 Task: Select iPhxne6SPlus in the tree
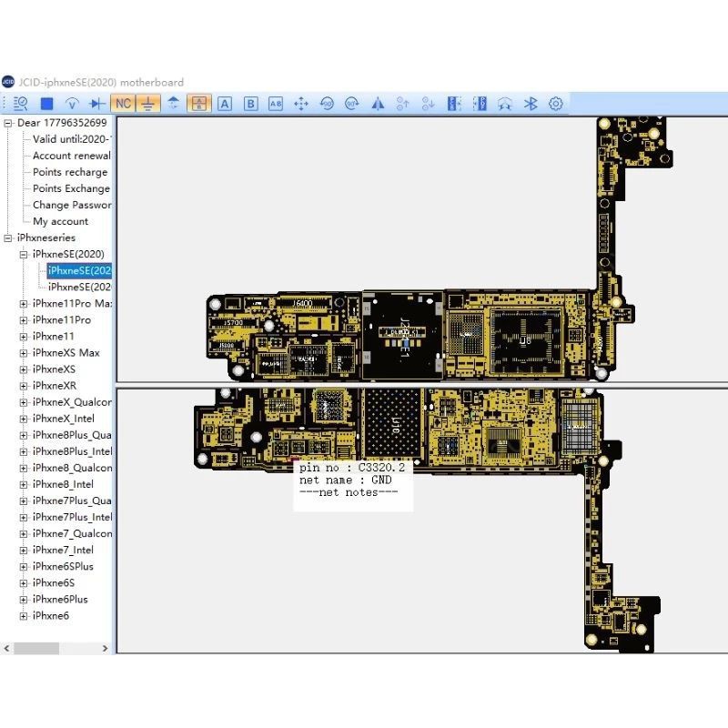[63, 566]
